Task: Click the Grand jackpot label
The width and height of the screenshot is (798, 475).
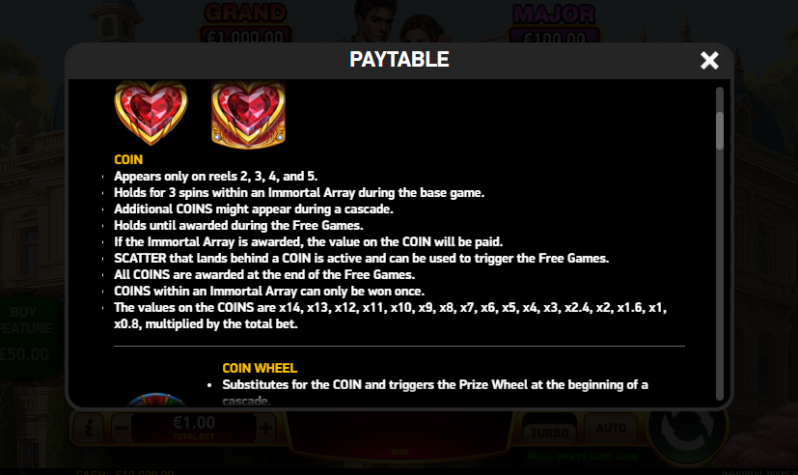Action: (246, 13)
